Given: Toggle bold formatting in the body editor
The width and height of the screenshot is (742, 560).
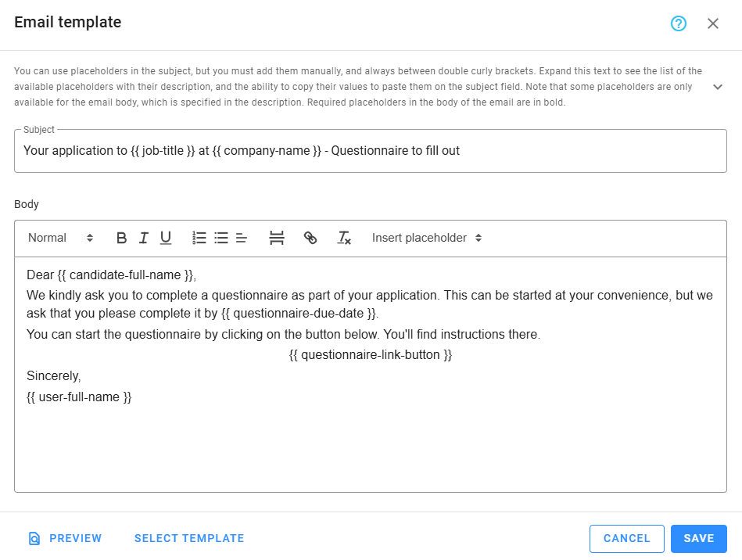Looking at the screenshot, I should point(121,238).
